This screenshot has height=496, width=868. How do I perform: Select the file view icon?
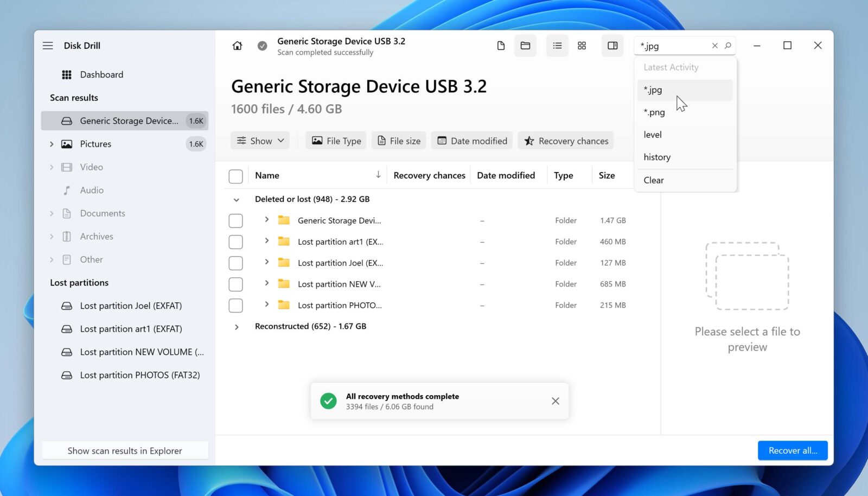500,46
